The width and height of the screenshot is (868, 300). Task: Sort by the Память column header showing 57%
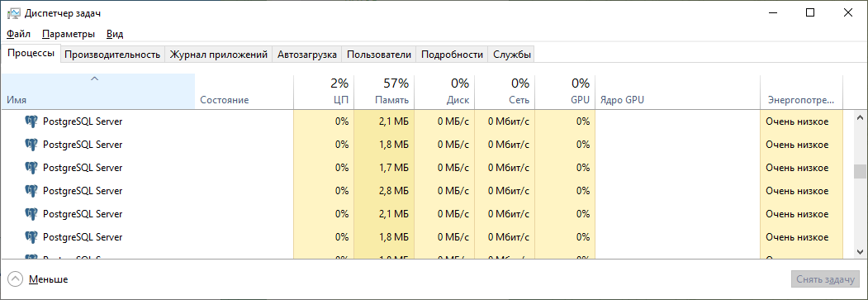click(x=384, y=92)
